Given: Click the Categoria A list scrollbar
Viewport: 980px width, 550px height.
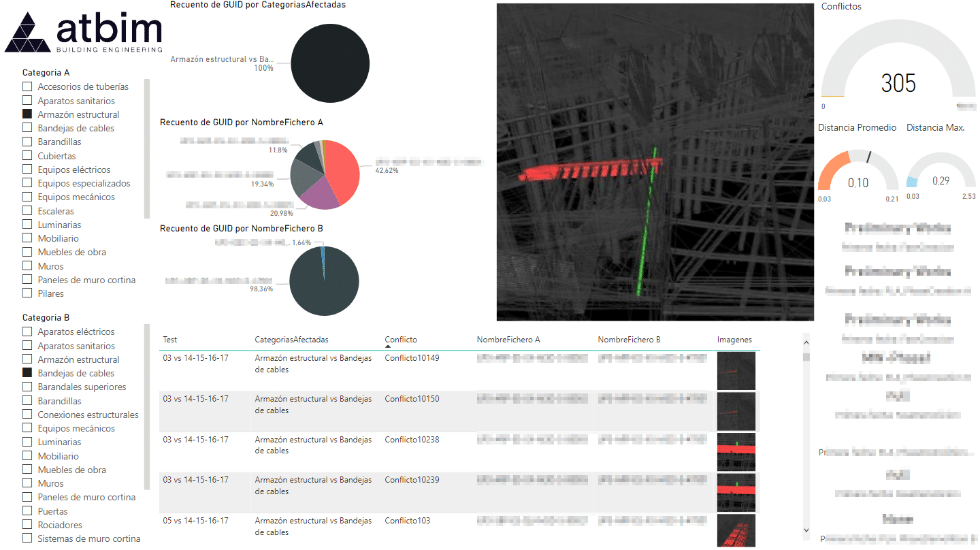Looking at the screenshot, I should click(147, 148).
